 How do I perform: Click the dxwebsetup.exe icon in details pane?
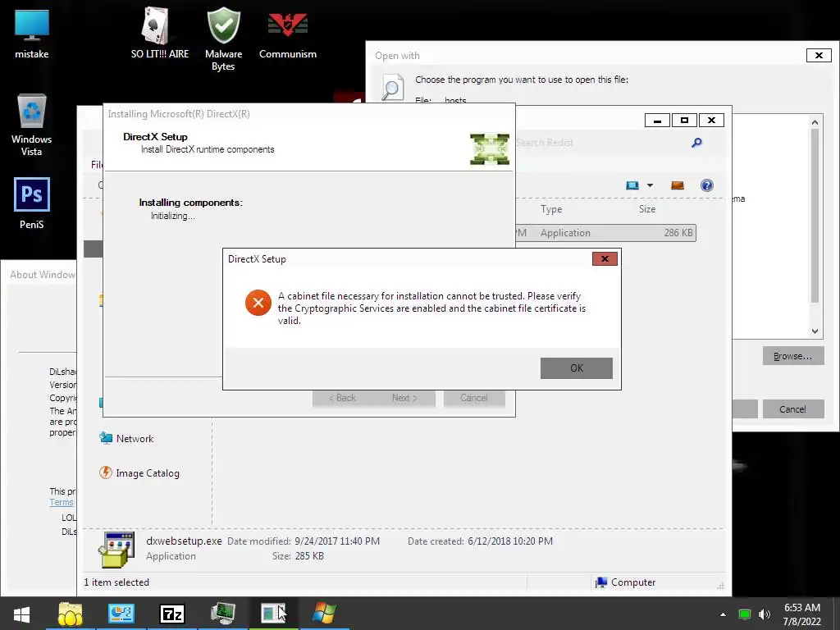(116, 549)
